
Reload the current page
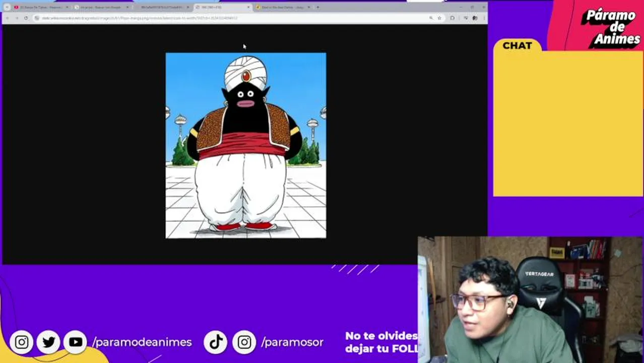(x=26, y=18)
